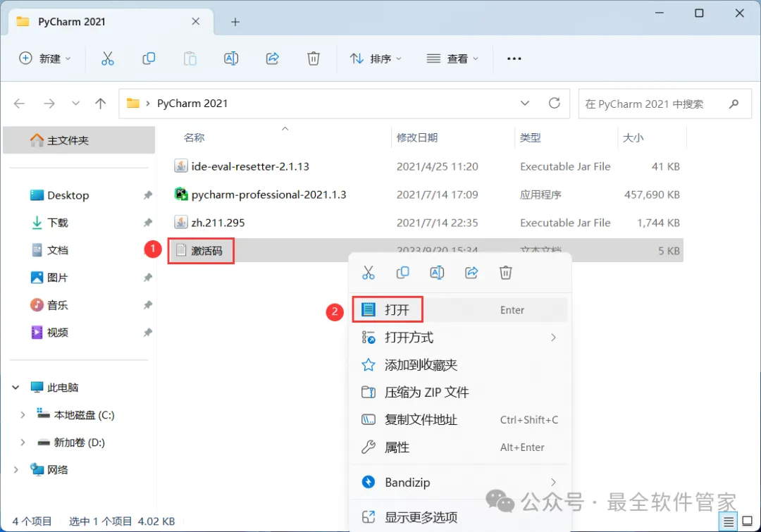The height and width of the screenshot is (532, 761).
Task: Click the Delete trash icon in top toolbar
Action: point(314,58)
